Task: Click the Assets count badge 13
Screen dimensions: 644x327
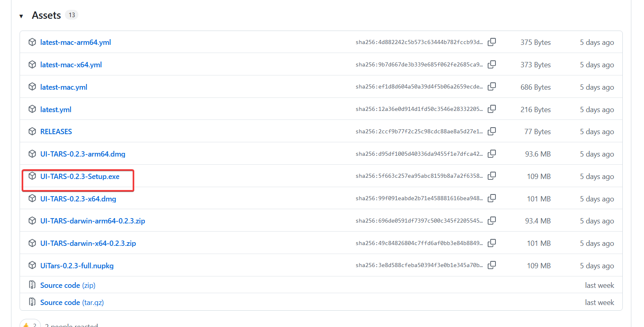Action: [x=72, y=15]
